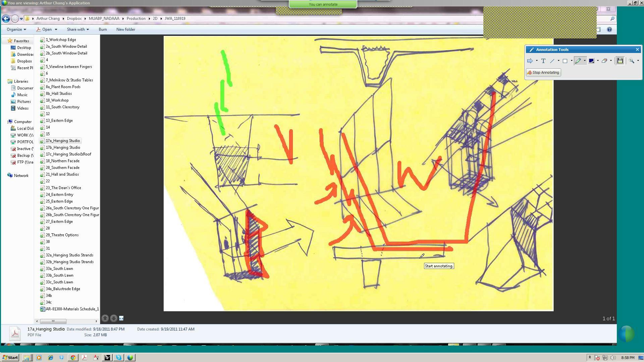This screenshot has height=362, width=644.
Task: Select the file 1_Workshop Edge
Action: [x=58, y=40]
